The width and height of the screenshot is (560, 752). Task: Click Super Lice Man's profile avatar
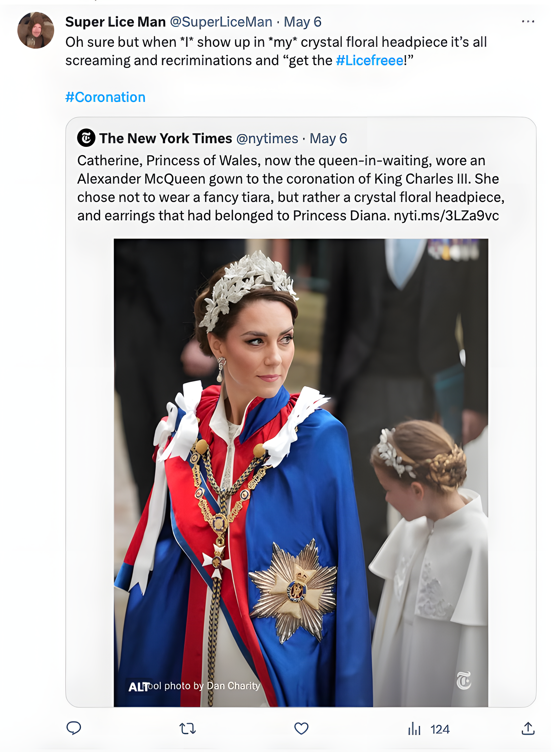[36, 31]
